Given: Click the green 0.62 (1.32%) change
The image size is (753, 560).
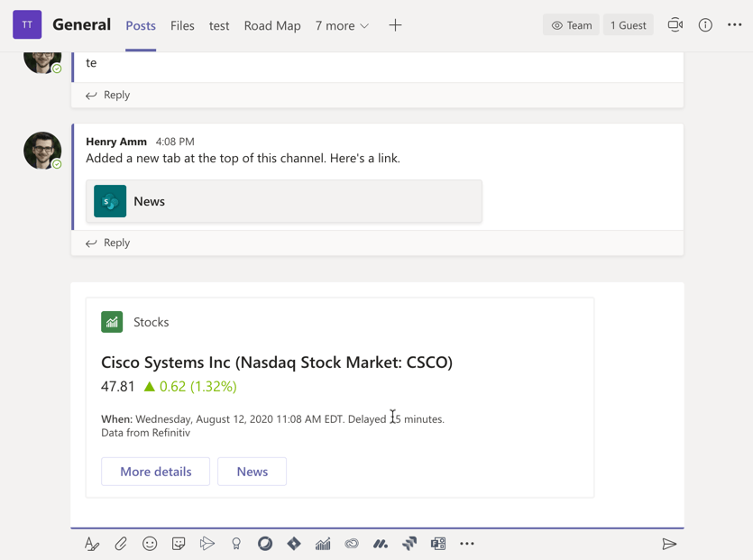Looking at the screenshot, I should (190, 386).
